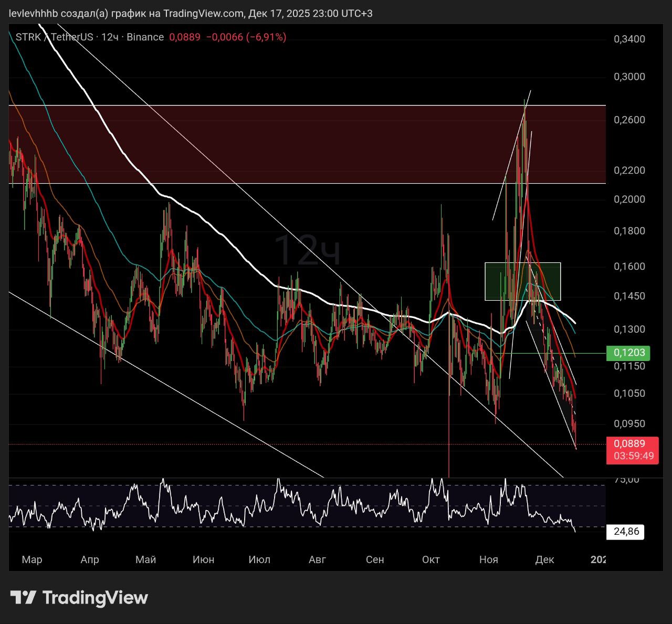The height and width of the screenshot is (624, 672).
Task: Click the header text mentioning TradingView.com
Action: (x=191, y=13)
